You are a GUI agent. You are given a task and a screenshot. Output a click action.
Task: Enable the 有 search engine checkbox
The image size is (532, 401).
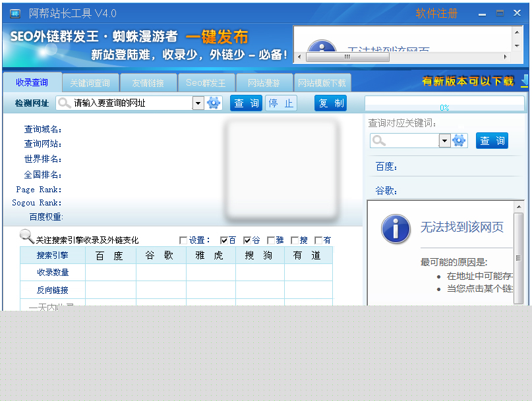pyautogui.click(x=318, y=240)
